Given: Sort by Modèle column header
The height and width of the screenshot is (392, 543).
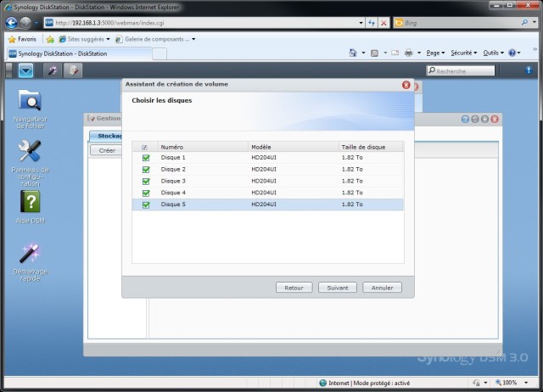Looking at the screenshot, I should pyautogui.click(x=294, y=147).
